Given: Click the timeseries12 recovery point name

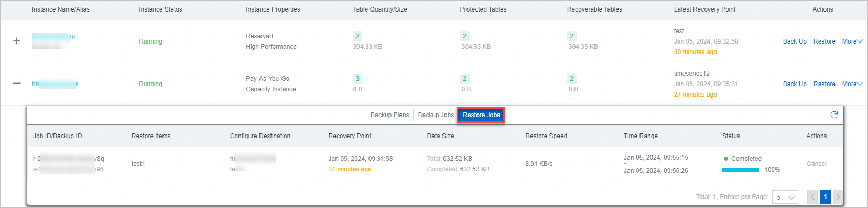Looking at the screenshot, I should [691, 74].
